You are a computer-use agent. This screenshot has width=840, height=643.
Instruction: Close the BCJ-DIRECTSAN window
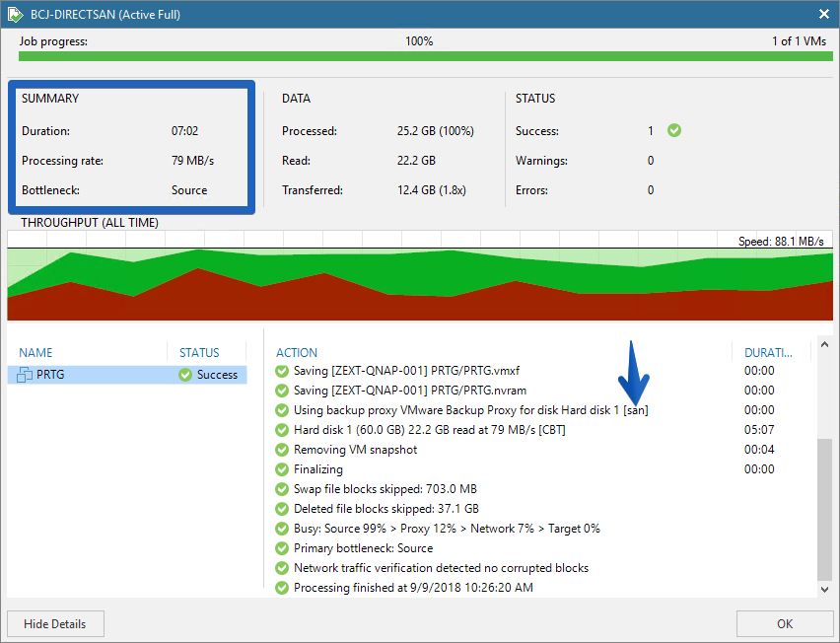[x=824, y=14]
